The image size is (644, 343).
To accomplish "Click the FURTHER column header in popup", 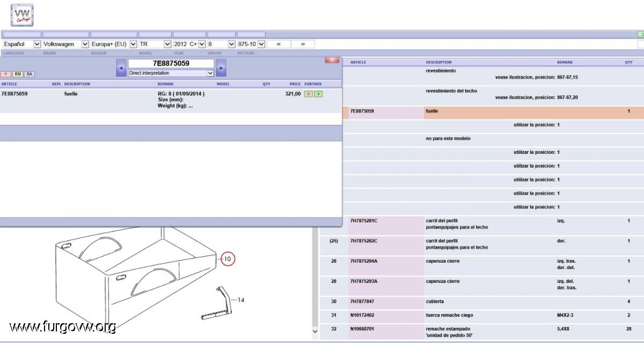I will [313, 84].
